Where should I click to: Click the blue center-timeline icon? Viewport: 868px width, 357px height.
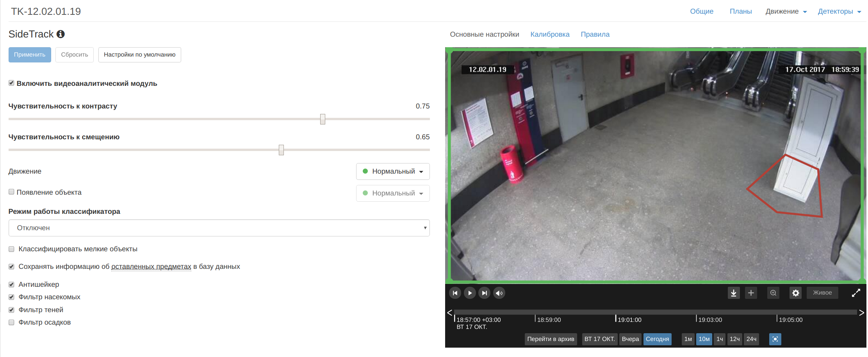click(775, 339)
